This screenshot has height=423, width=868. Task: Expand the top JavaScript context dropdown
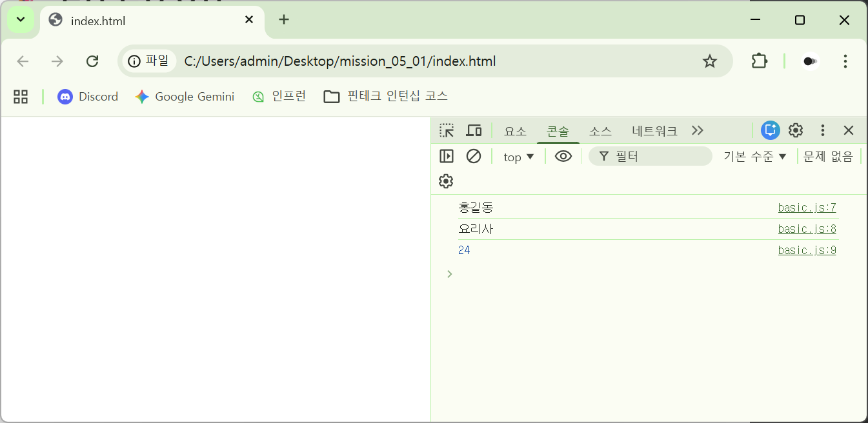(x=519, y=157)
